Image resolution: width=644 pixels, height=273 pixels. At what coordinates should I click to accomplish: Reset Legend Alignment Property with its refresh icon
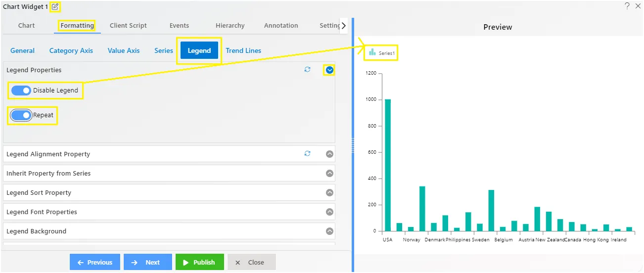308,154
